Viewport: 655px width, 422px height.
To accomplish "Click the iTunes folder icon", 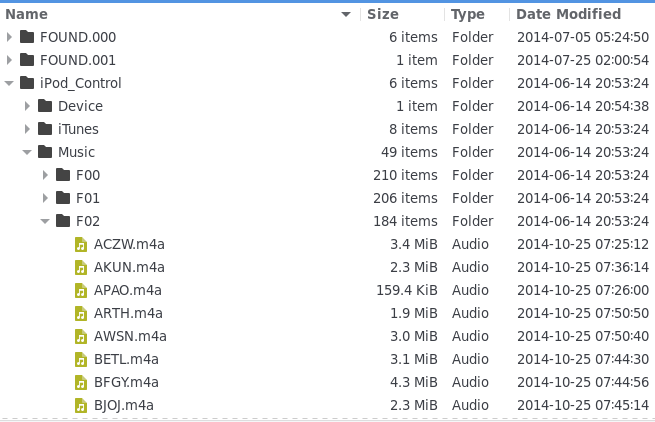I will coord(45,130).
